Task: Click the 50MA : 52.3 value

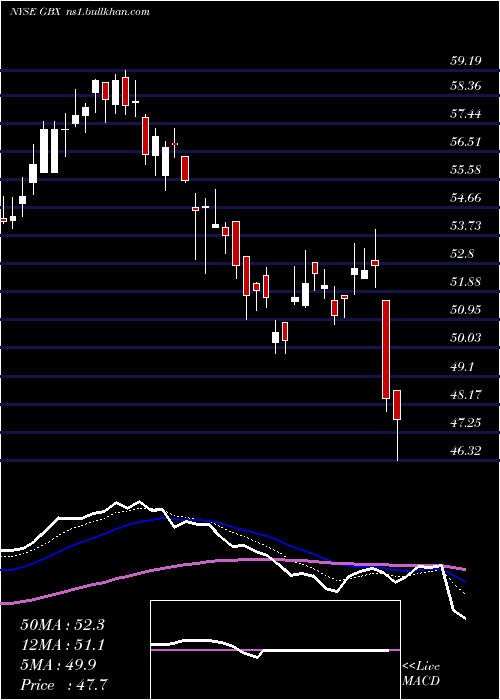Action: [62, 625]
